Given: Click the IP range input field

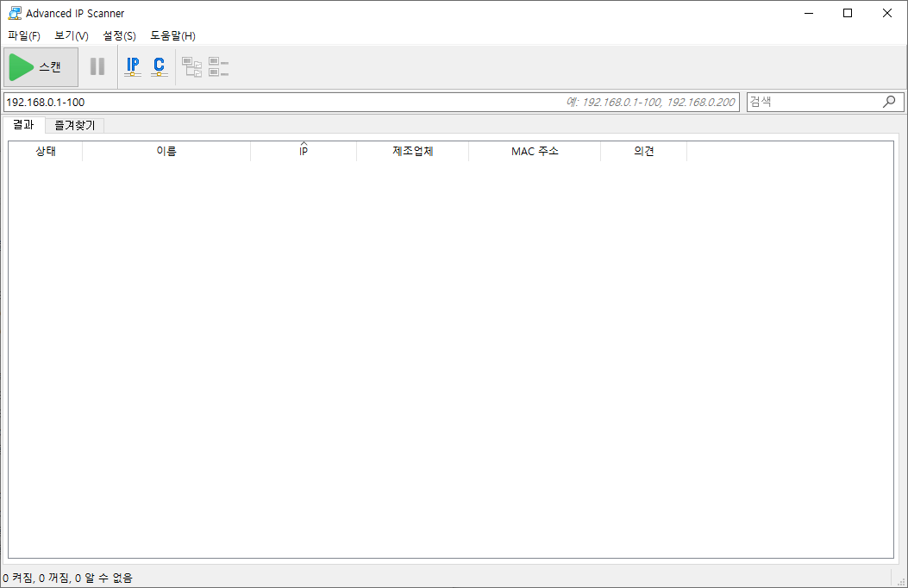Looking at the screenshot, I should point(371,102).
